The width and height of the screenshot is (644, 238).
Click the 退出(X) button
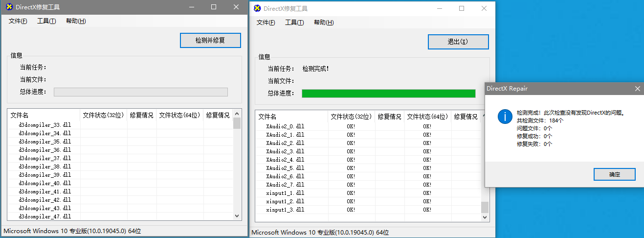coord(458,42)
